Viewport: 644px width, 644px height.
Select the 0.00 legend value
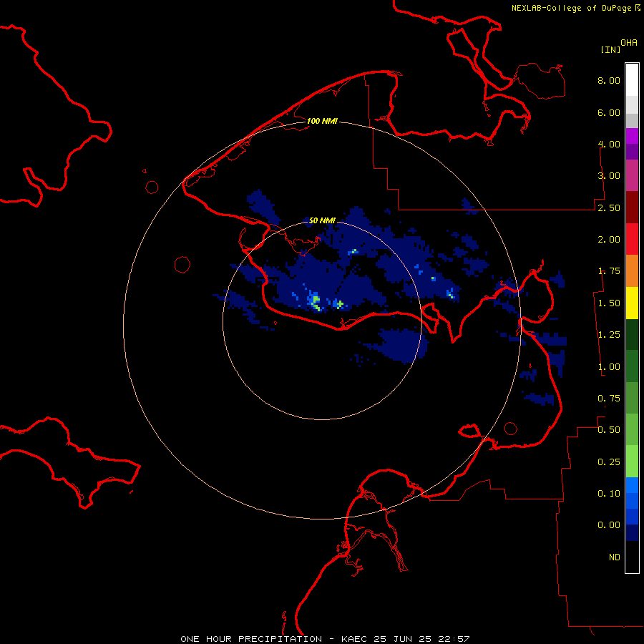(609, 525)
